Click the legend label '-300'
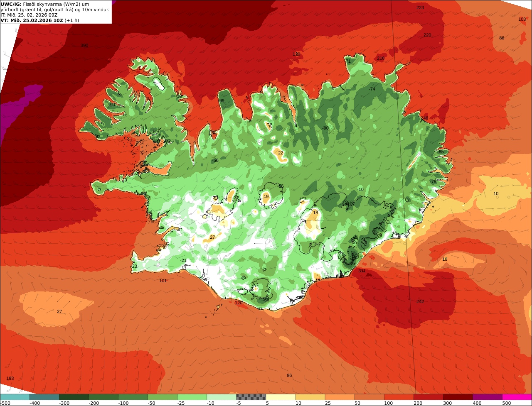 64,403
